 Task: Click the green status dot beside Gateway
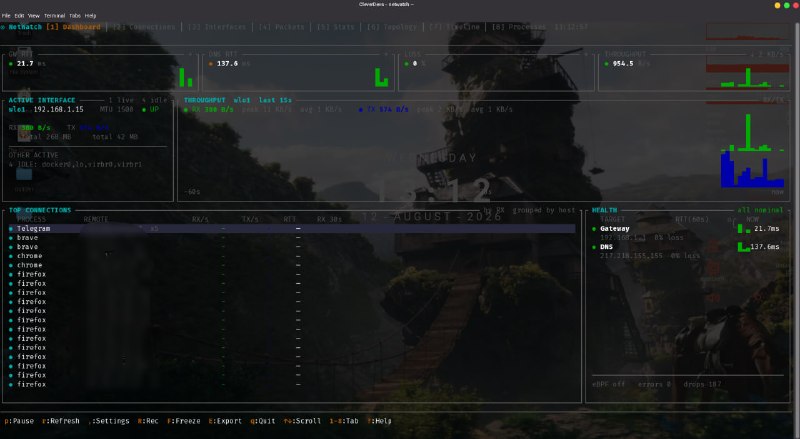click(x=594, y=229)
